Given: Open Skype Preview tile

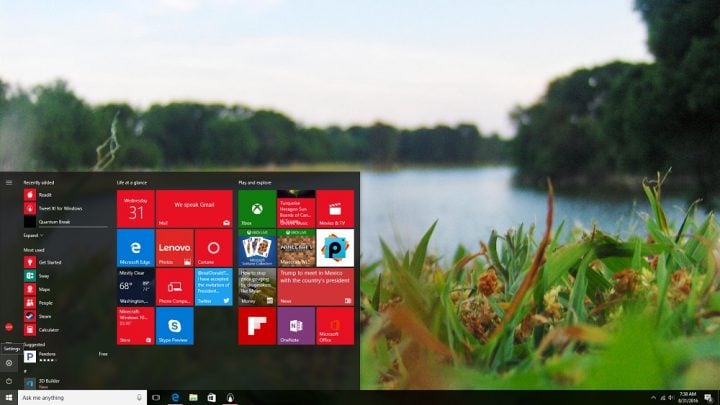Looking at the screenshot, I should pyautogui.click(x=174, y=325).
